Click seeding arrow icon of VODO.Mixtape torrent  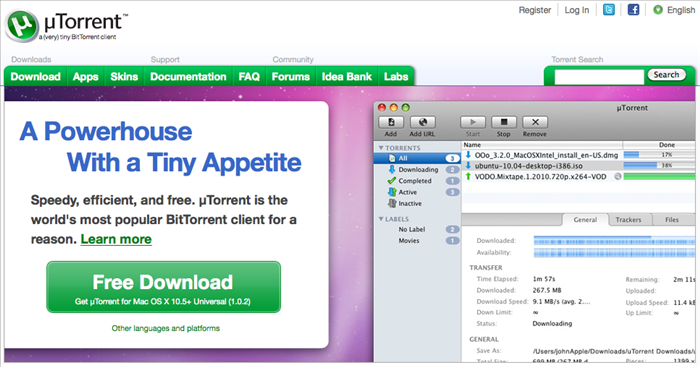click(468, 176)
